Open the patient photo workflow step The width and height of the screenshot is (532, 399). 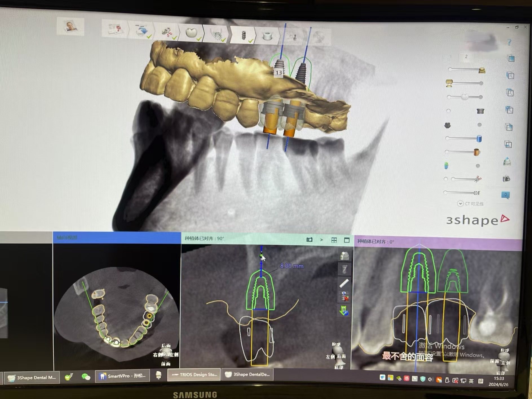click(x=70, y=27)
